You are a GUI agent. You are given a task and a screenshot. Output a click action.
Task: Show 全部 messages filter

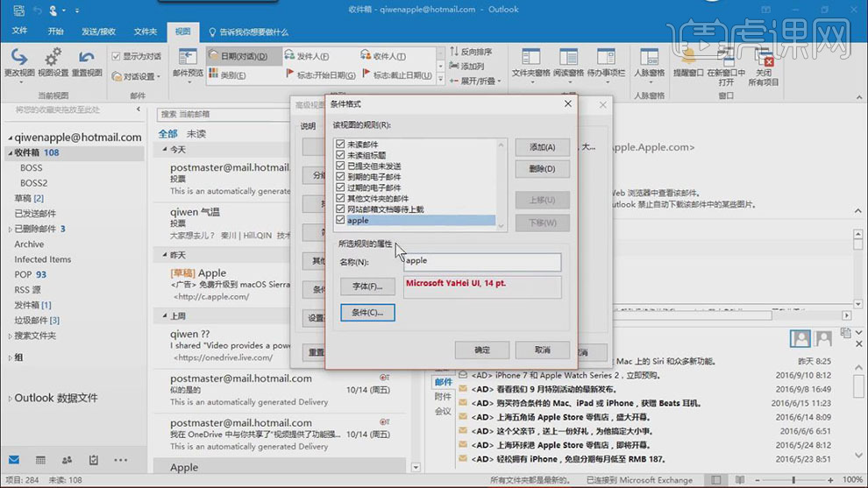(x=167, y=134)
